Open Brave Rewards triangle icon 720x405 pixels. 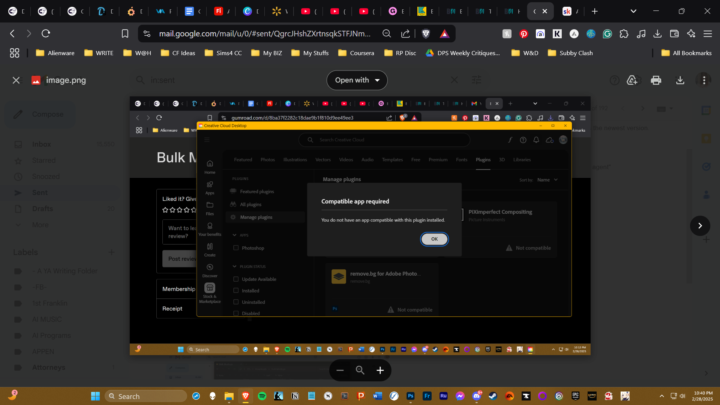click(444, 34)
